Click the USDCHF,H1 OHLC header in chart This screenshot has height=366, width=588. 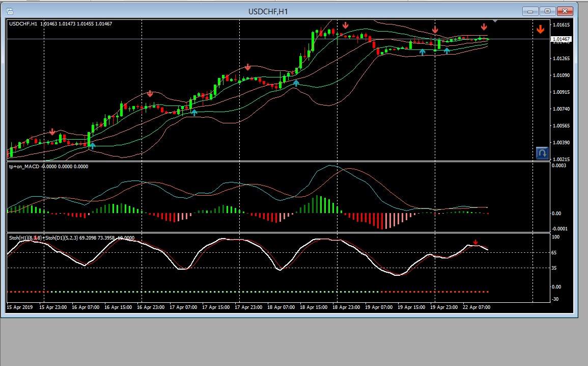pyautogui.click(x=61, y=23)
